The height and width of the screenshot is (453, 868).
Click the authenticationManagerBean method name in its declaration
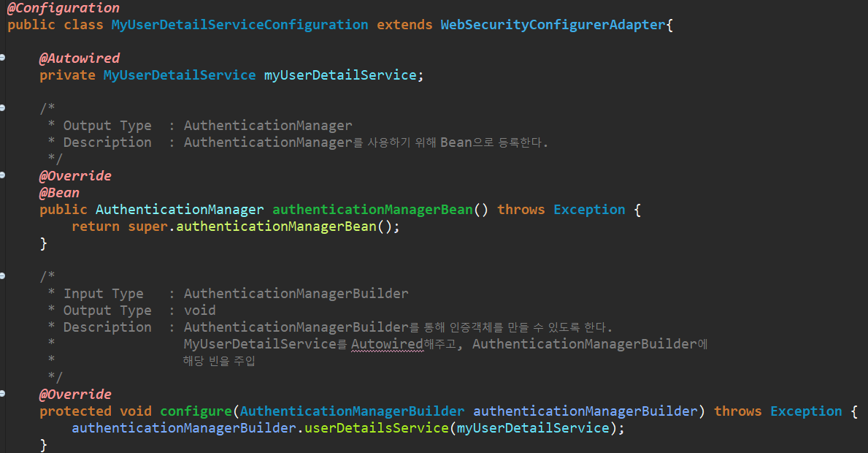372,210
